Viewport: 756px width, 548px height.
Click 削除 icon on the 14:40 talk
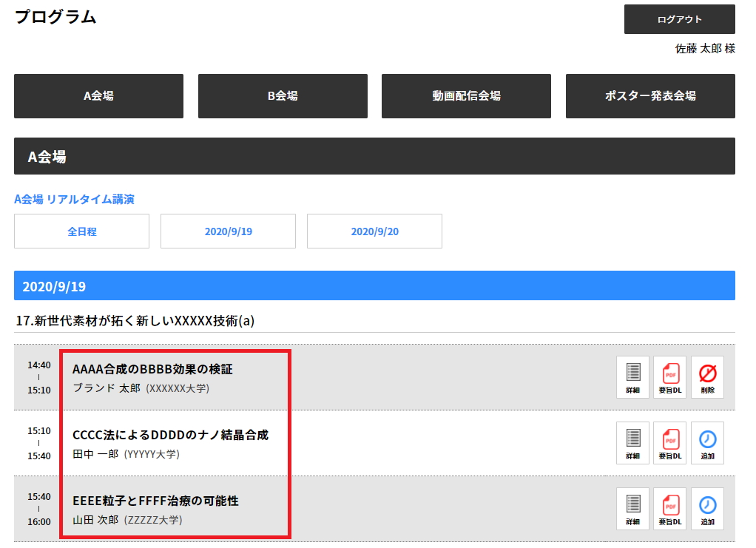coord(707,377)
